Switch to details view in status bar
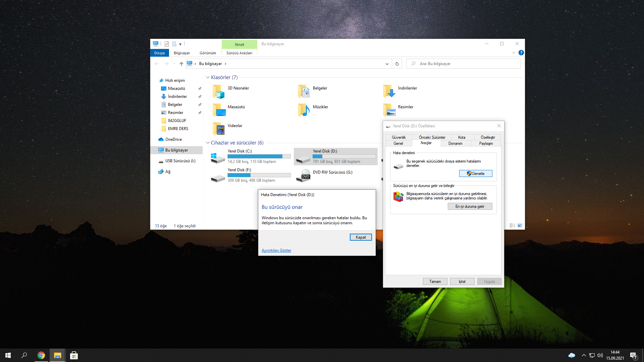644x362 pixels. 512,226
